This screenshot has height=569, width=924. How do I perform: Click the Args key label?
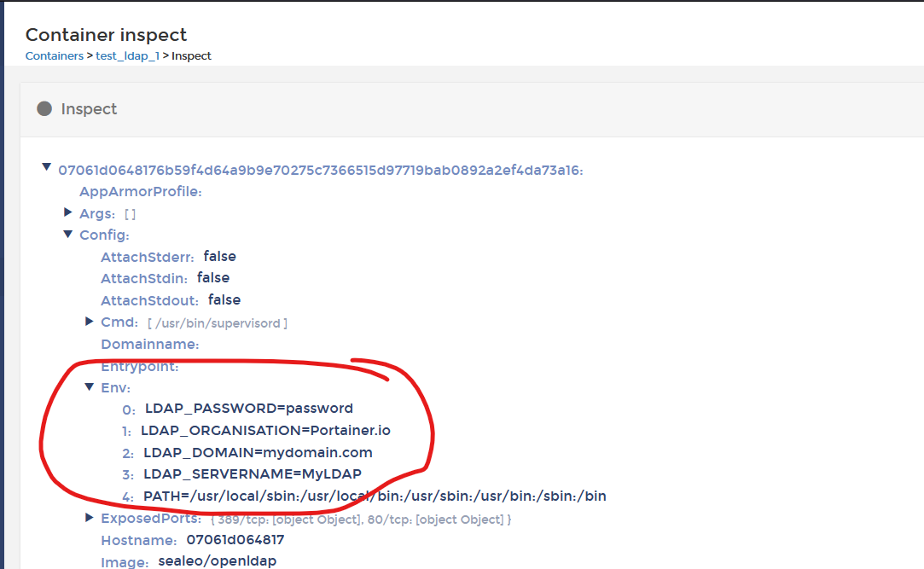97,214
